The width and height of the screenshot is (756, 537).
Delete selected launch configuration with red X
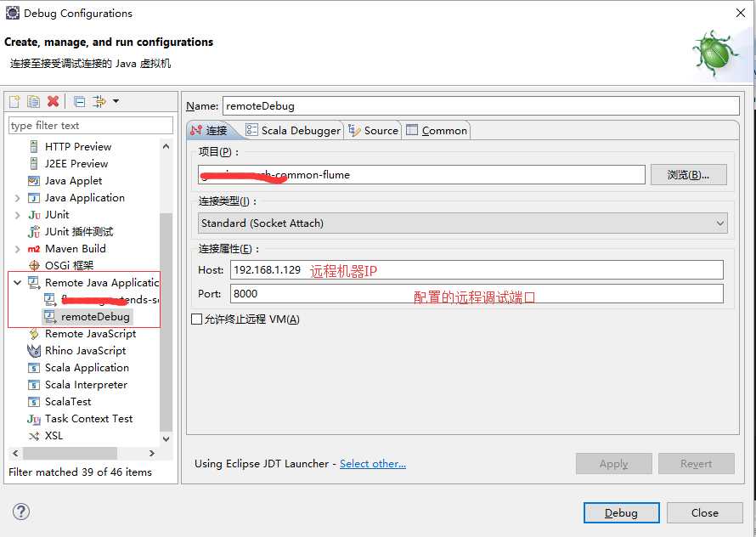click(x=53, y=101)
